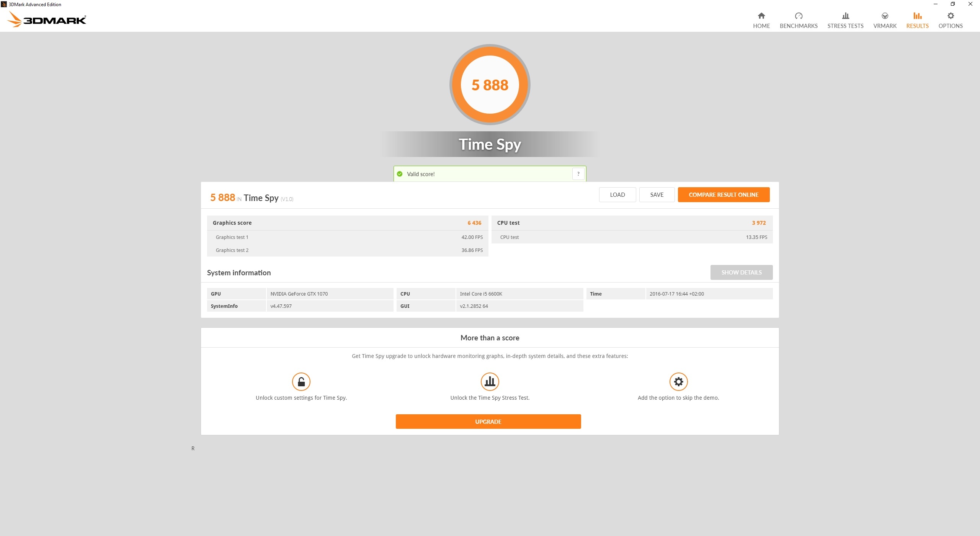Click the Options gear icon
This screenshot has width=980, height=536.
950,16
